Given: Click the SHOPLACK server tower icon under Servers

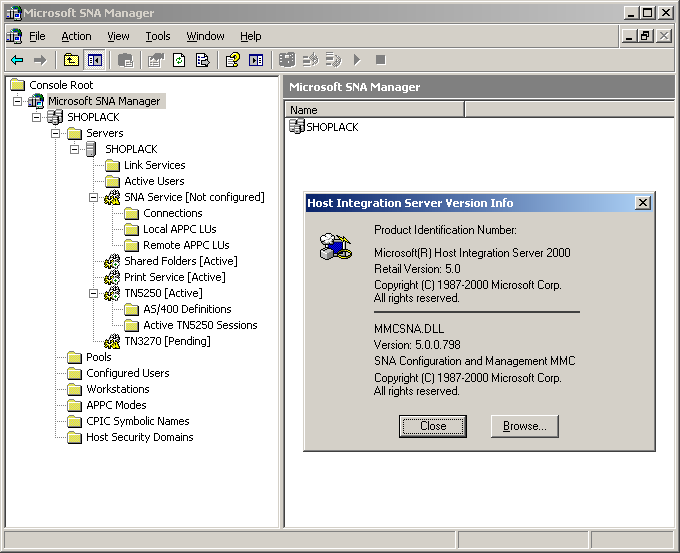Looking at the screenshot, I should click(91, 149).
